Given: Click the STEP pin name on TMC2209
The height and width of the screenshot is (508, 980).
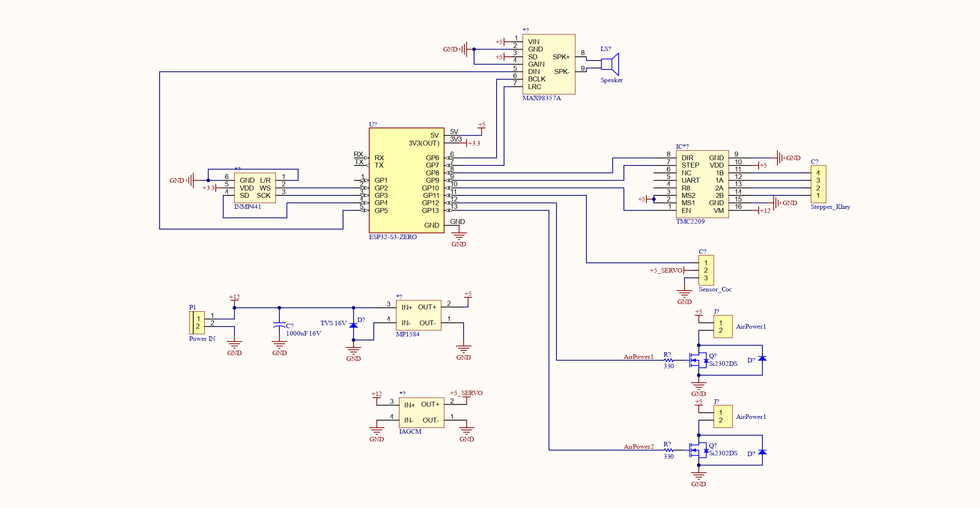Looking at the screenshot, I should [x=690, y=165].
